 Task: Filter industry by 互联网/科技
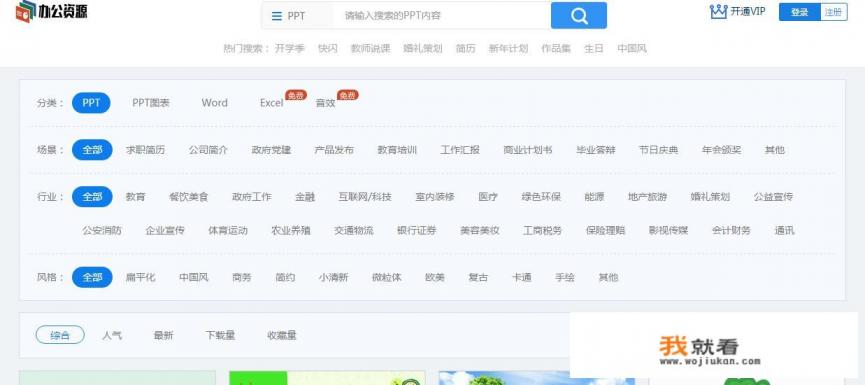pos(365,196)
